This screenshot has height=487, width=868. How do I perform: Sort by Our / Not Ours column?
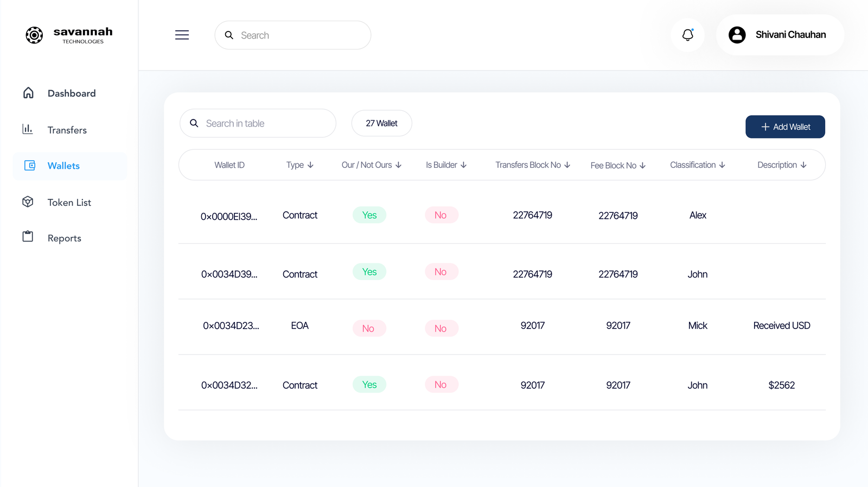click(x=372, y=165)
